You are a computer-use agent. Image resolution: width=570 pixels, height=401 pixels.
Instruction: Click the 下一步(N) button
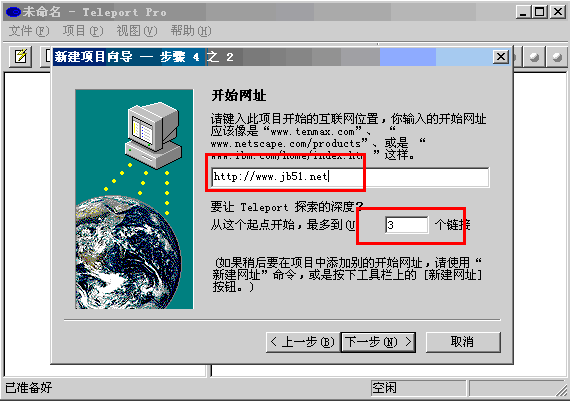(x=378, y=342)
